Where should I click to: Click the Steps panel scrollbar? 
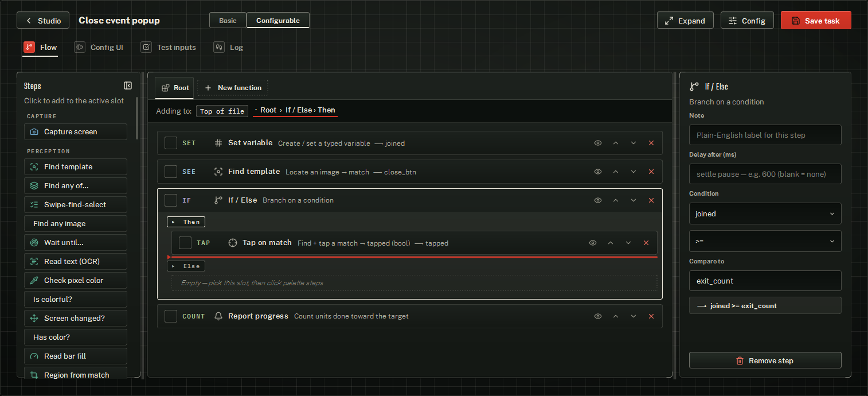(x=137, y=118)
